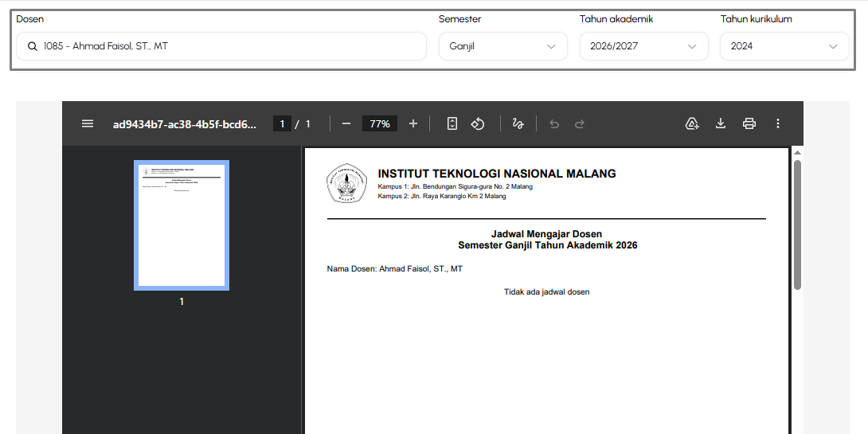Download the PDF file
868x434 pixels.
click(x=720, y=123)
